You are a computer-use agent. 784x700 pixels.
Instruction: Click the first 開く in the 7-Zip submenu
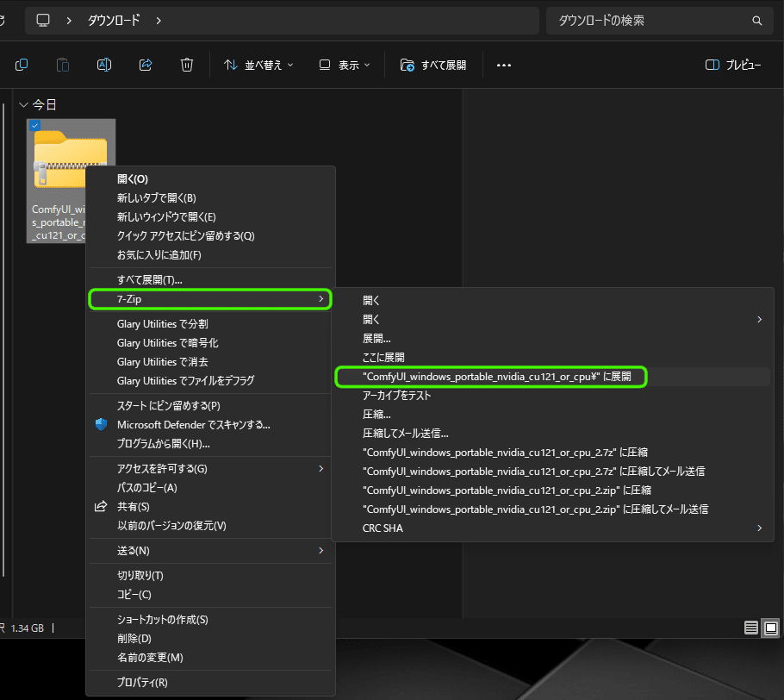[x=552, y=301]
